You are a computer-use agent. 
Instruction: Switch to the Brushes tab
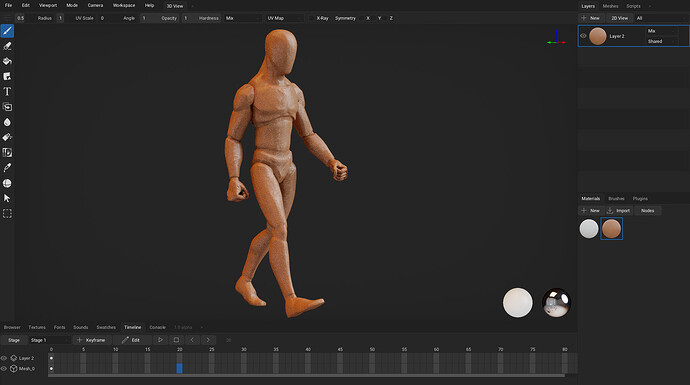tap(616, 198)
